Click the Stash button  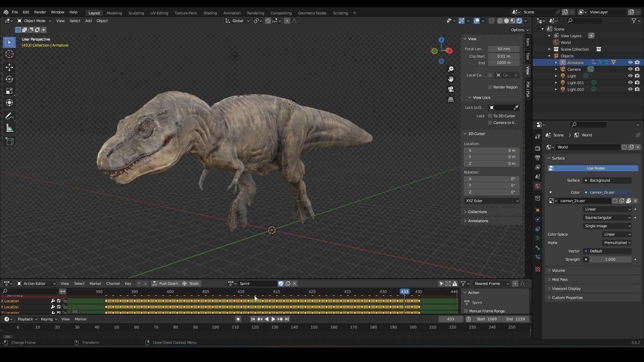[x=191, y=284]
